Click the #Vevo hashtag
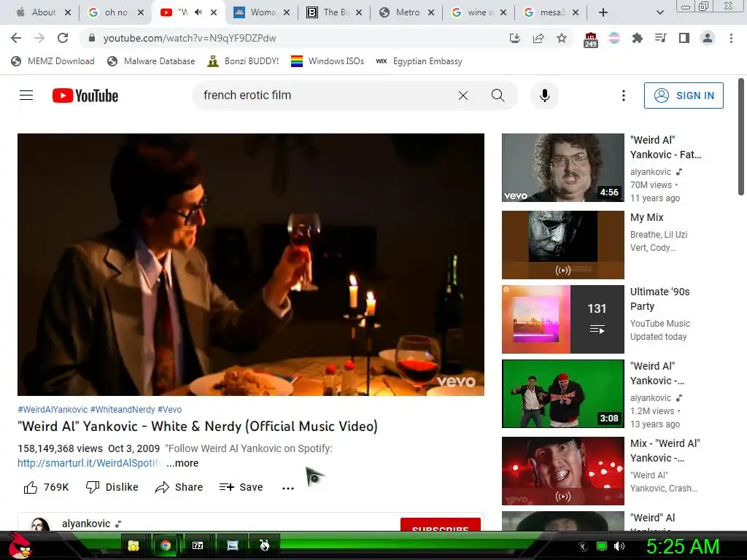The width and height of the screenshot is (747, 560). (x=169, y=410)
